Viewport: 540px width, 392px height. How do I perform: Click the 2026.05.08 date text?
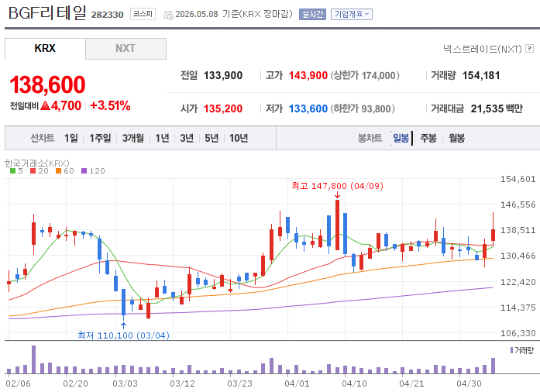(x=197, y=14)
